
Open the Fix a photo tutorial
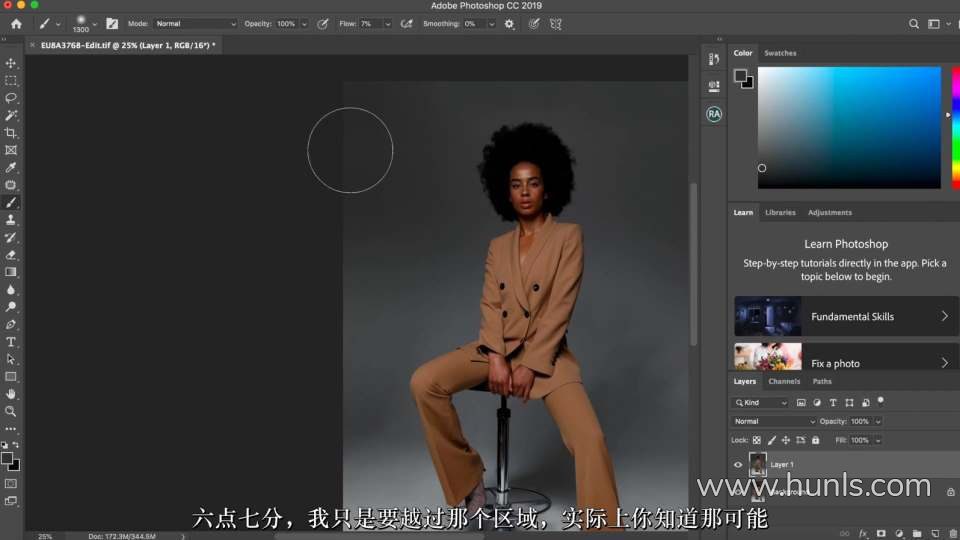(x=845, y=362)
